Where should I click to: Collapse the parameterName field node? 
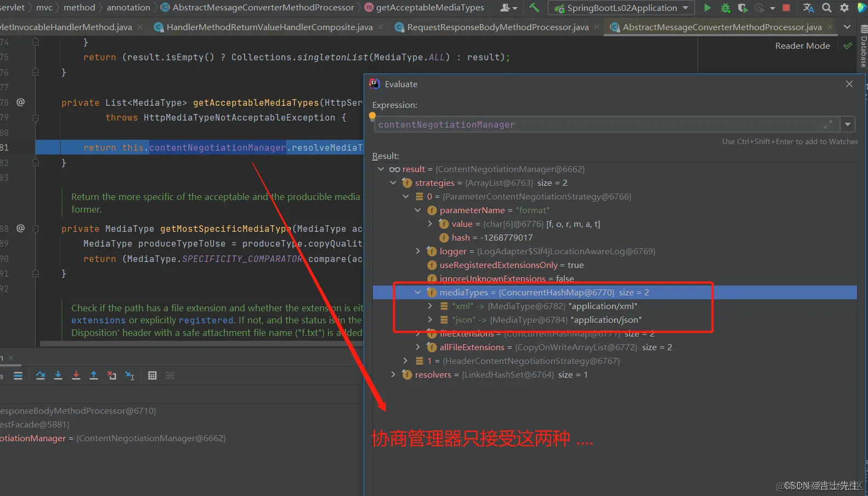pos(418,210)
